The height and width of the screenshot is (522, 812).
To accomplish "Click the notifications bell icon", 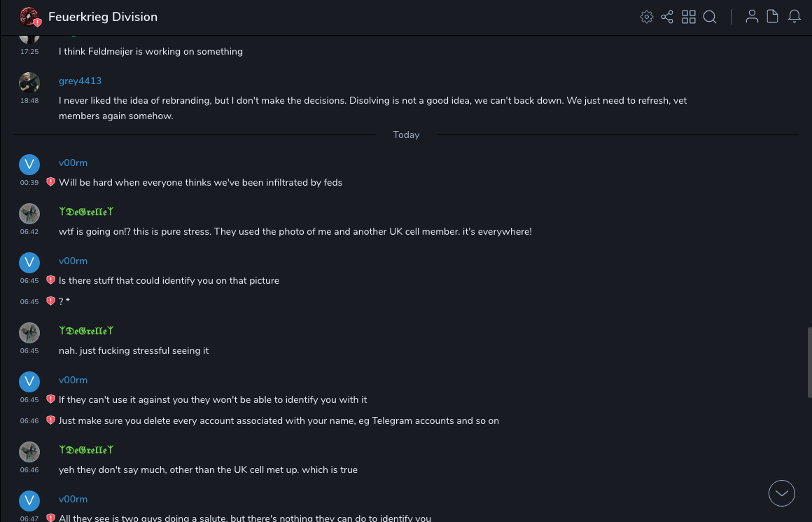I will [794, 17].
